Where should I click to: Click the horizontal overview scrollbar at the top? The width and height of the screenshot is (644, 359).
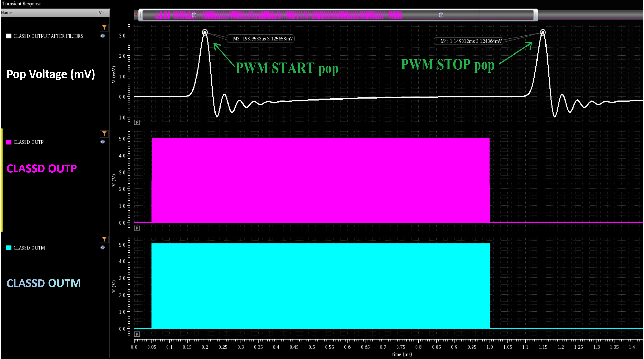(334, 15)
